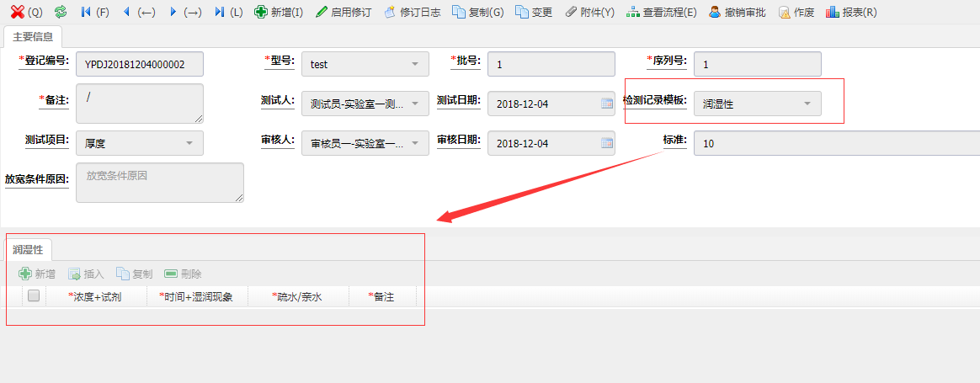Go to first record (F)
The image size is (980, 383).
pyautogui.click(x=86, y=12)
